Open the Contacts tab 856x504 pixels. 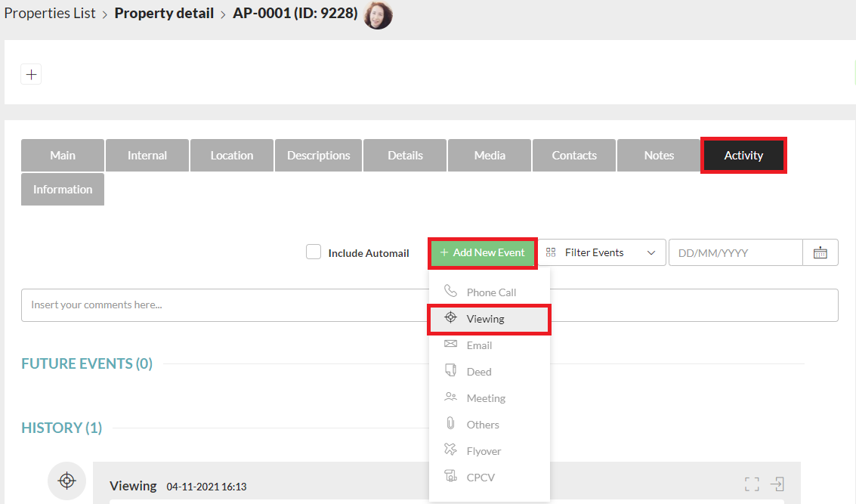574,156
